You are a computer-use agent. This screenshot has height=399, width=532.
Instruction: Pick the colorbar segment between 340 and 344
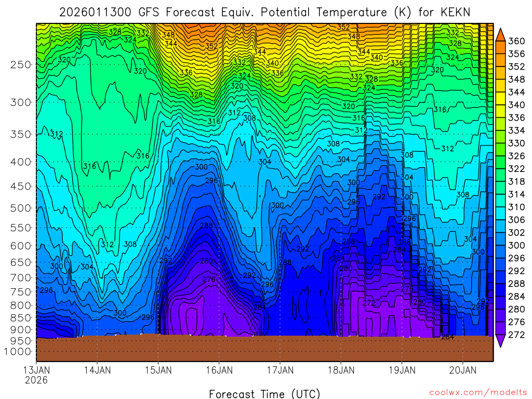(x=500, y=98)
